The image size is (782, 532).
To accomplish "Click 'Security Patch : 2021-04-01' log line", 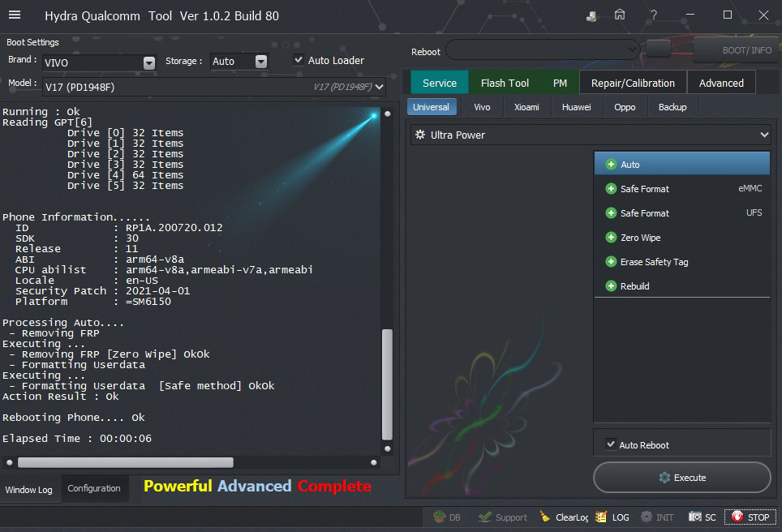I will click(x=102, y=290).
